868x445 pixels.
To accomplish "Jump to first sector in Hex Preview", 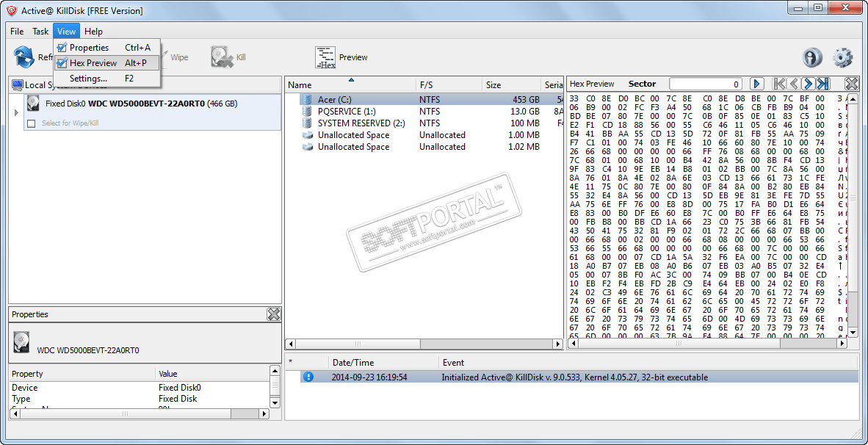I will click(x=779, y=84).
